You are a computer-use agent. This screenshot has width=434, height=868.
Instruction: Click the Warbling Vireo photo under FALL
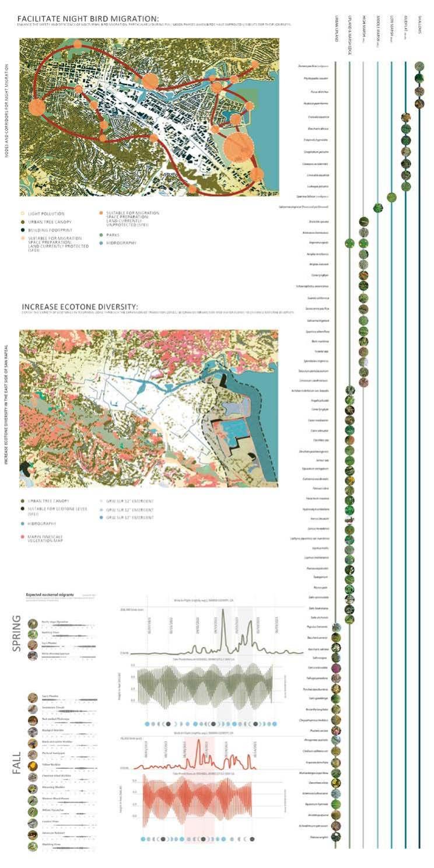click(x=33, y=846)
